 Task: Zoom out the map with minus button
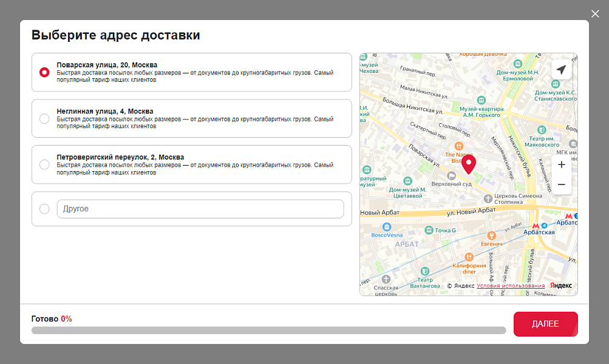(x=561, y=184)
